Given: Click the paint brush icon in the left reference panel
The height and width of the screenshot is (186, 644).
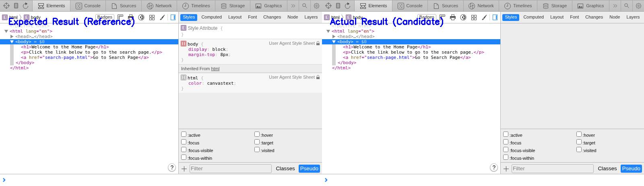Looking at the screenshot, I should 162,17.
